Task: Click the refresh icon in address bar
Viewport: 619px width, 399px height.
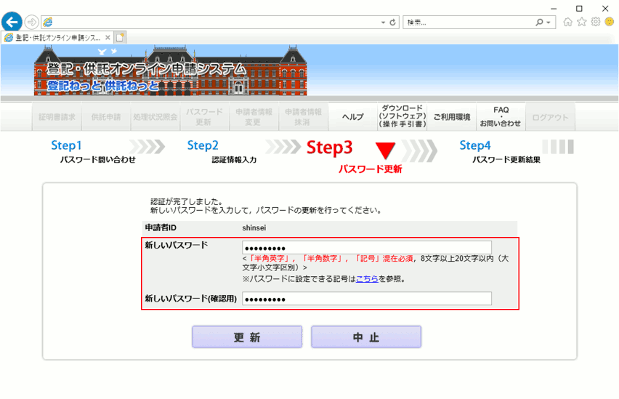Action: click(392, 22)
